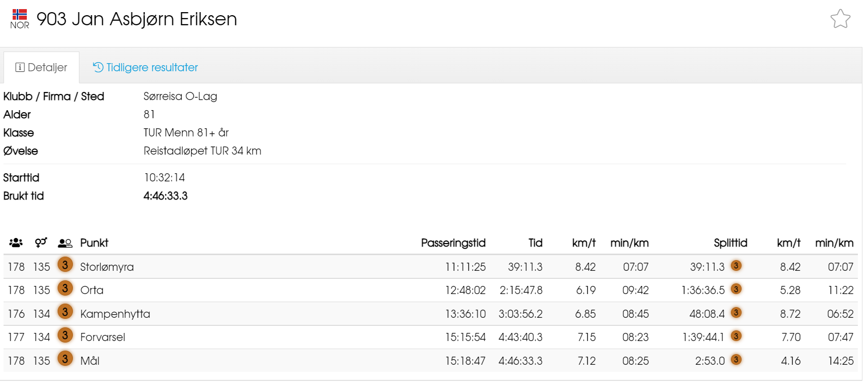This screenshot has height=388, width=868.
Task: Click the gender rank icon header
Action: tap(41, 243)
